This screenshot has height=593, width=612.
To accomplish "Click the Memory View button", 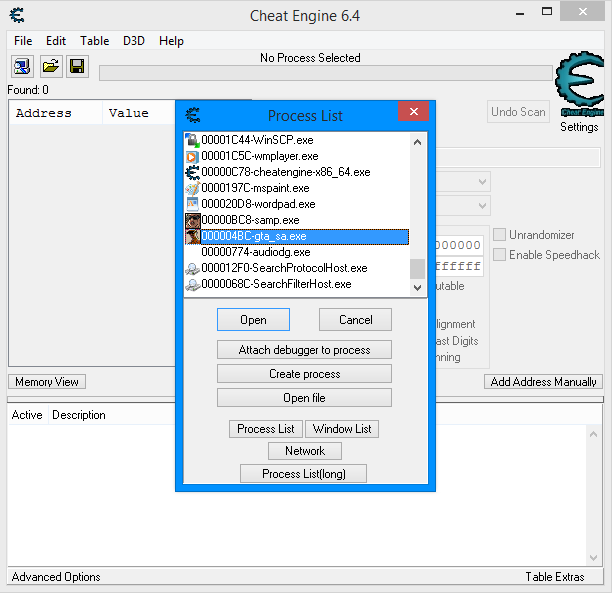I will [x=47, y=381].
